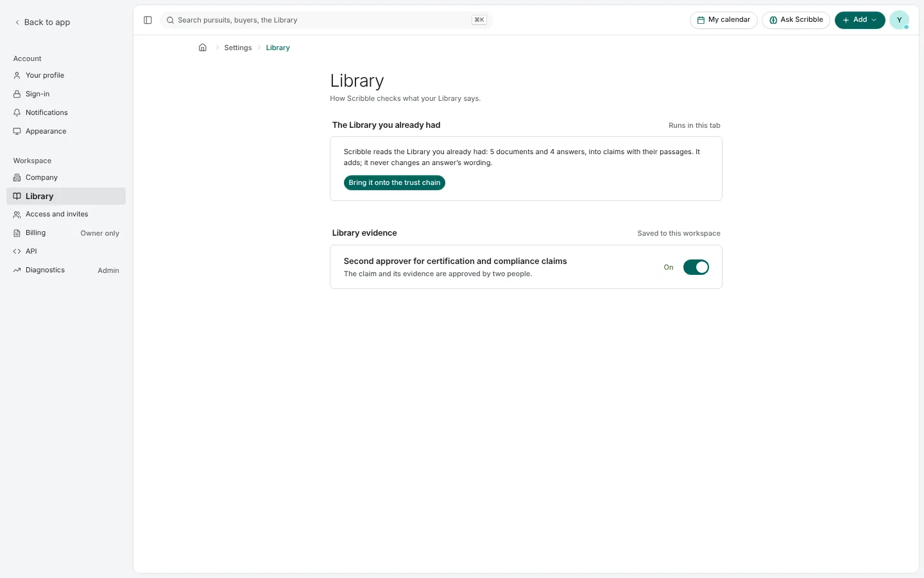
Task: Click the Ask Scribble button
Action: click(796, 20)
